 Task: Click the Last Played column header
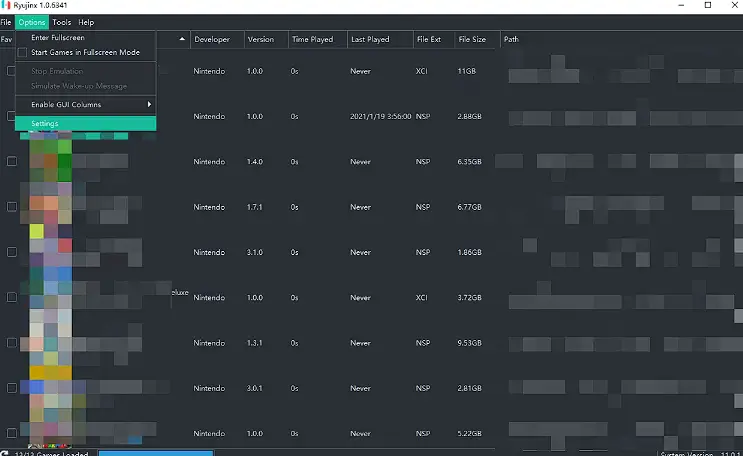pos(370,39)
